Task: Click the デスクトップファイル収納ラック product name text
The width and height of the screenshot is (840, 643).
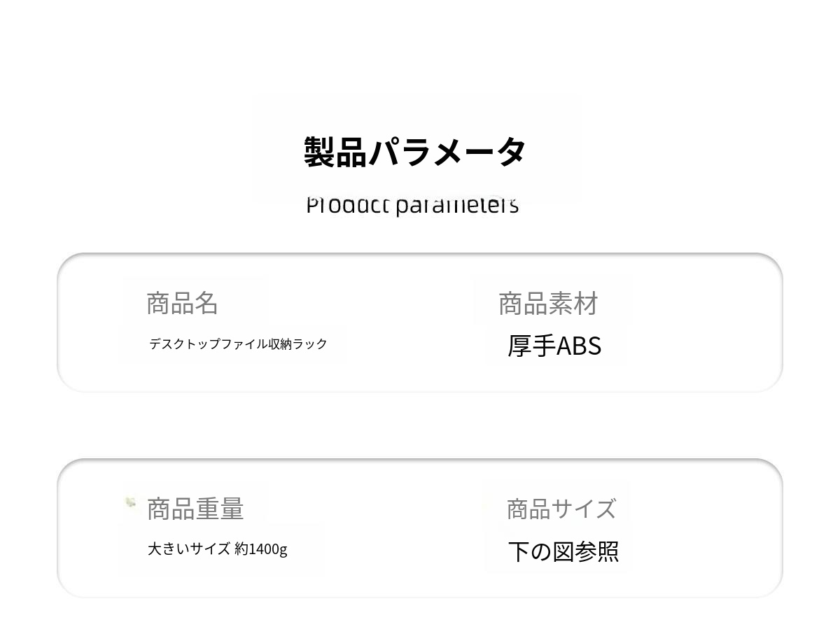Action: point(238,344)
